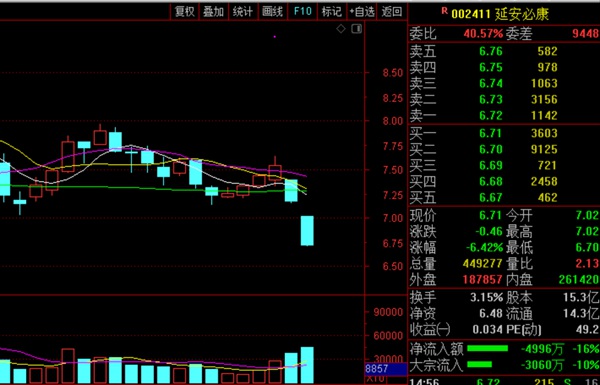The width and height of the screenshot is (600, 385).
Task: Click the blue 8857 volume indicator box
Action: point(386,369)
